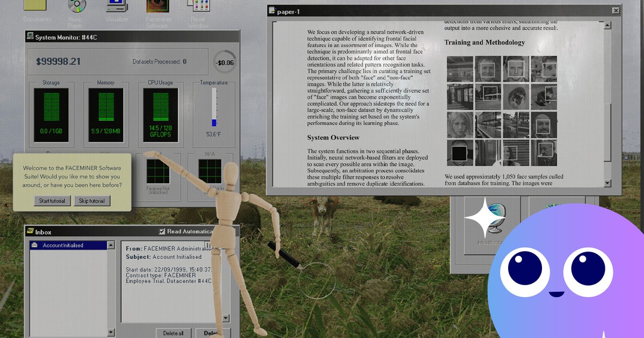Click the Skip tutorial button
Image resolution: width=644 pixels, height=338 pixels.
(92, 201)
